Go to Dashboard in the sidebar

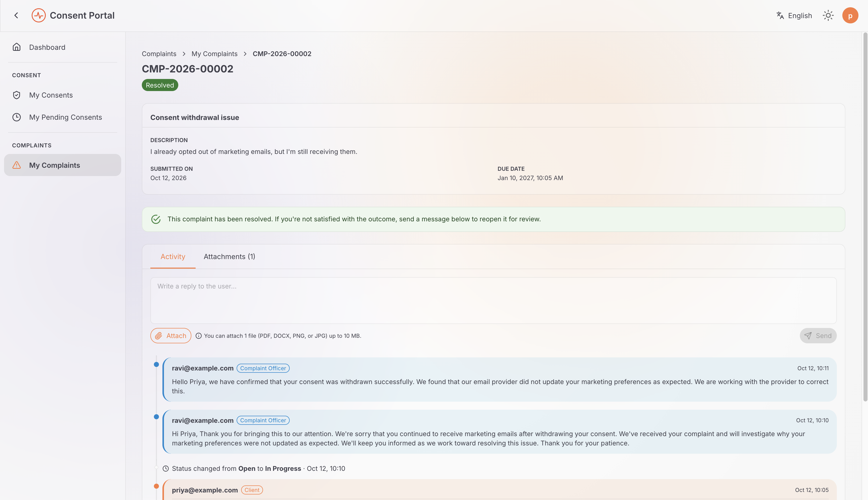(x=62, y=47)
